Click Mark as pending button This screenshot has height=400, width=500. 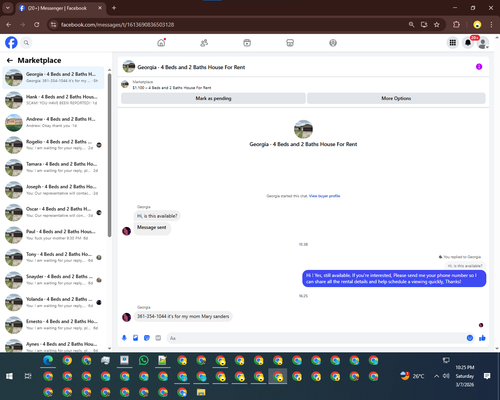[x=213, y=98]
